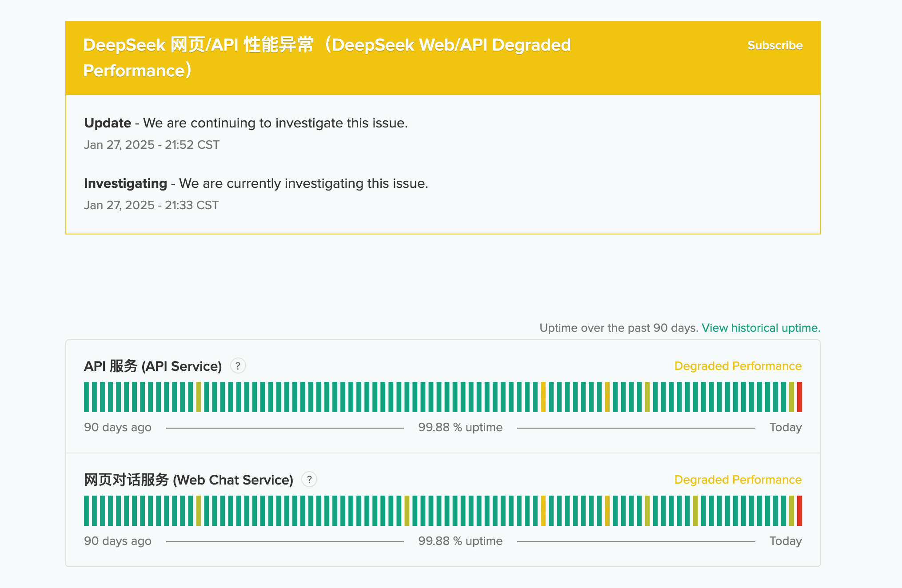
Task: Click the Jan 27, 2025 - 21:33 CST timestamp
Action: [151, 205]
